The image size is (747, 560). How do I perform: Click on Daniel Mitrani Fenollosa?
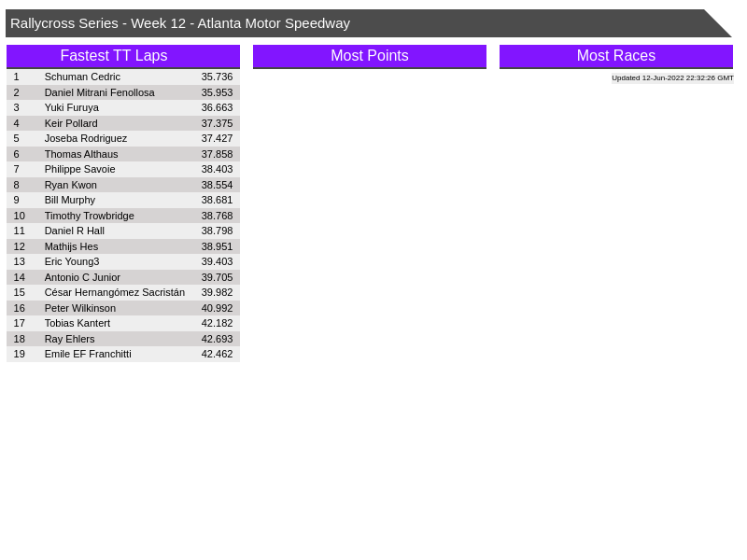[x=99, y=92]
